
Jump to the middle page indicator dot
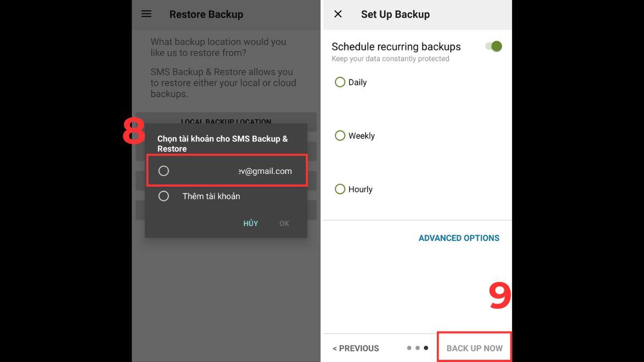418,348
